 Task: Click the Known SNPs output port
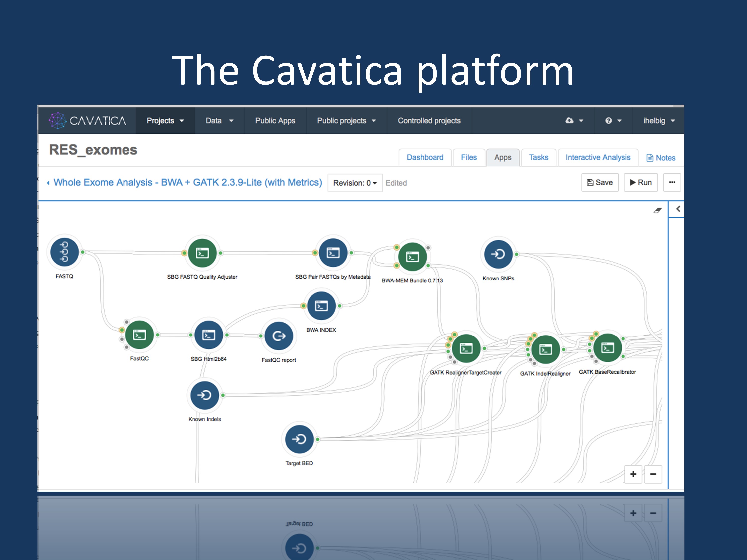(516, 254)
